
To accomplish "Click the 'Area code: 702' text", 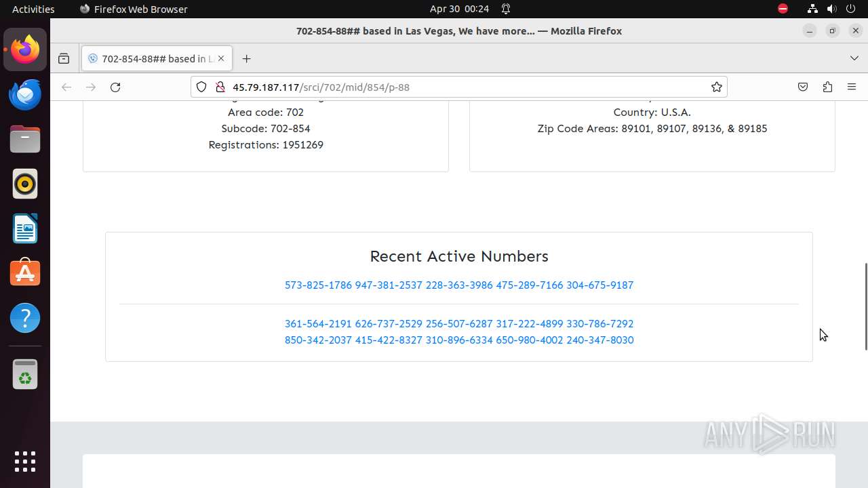I will [266, 113].
